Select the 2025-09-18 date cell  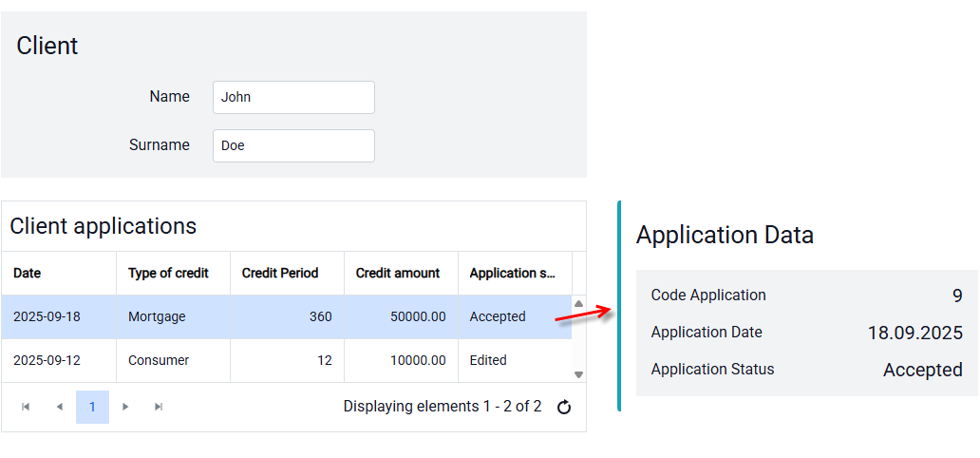point(59,316)
